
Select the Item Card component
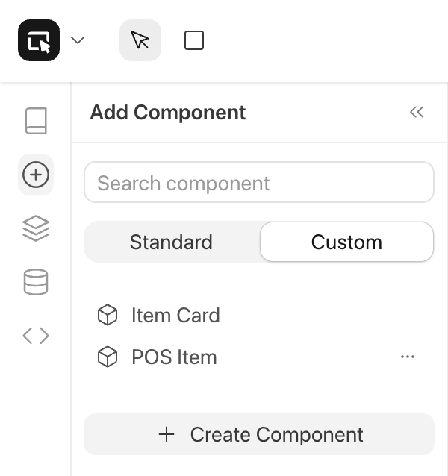pyautogui.click(x=175, y=316)
